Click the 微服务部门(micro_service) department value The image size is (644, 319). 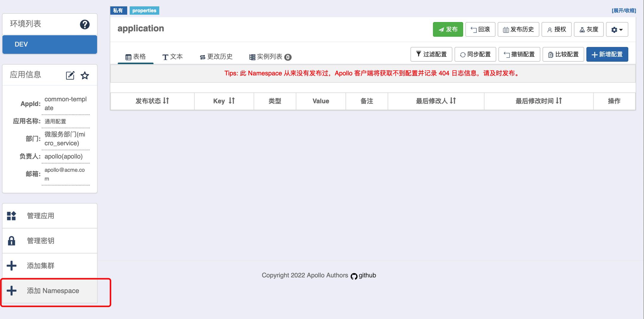pyautogui.click(x=65, y=139)
